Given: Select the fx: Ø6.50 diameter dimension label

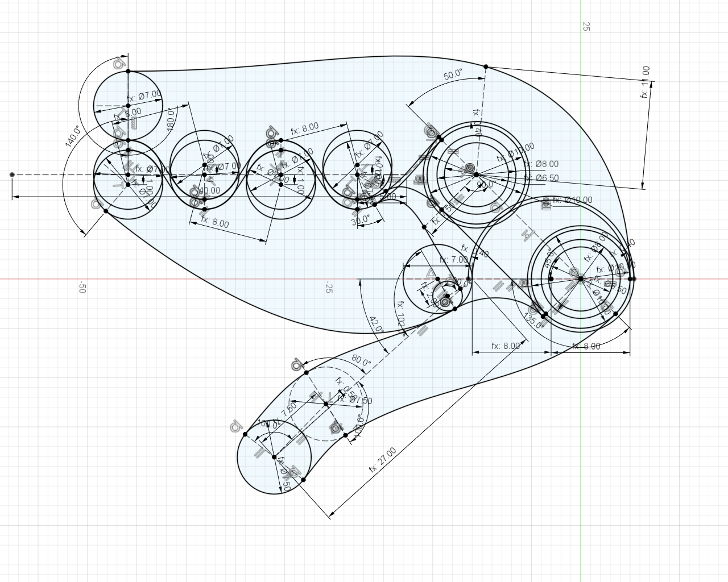Looking at the screenshot, I should tap(541, 178).
